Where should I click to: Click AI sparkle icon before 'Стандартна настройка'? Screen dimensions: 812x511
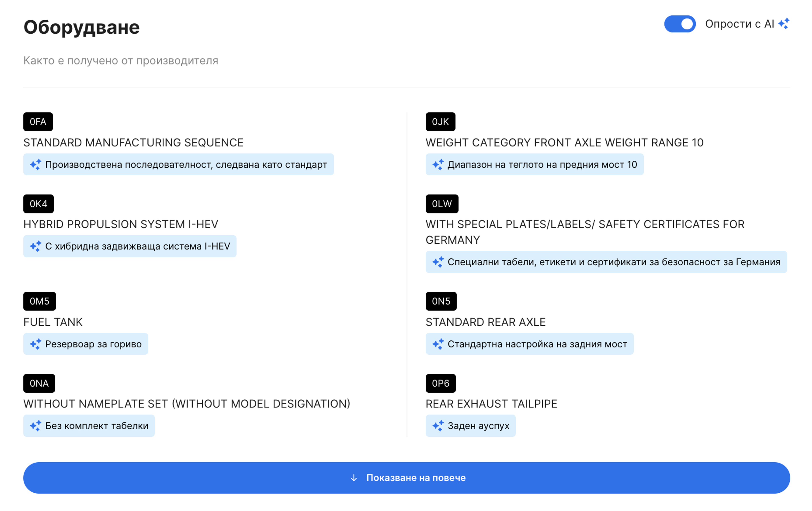click(438, 344)
